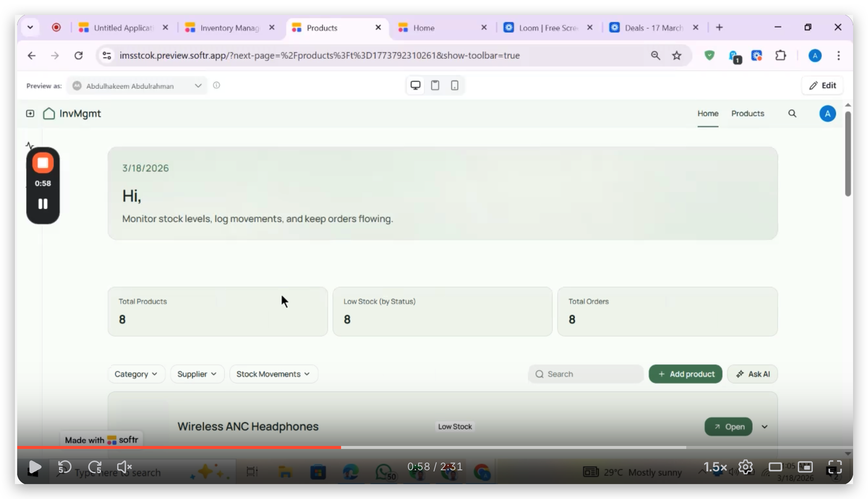Select desktop preview device icon

pos(415,86)
